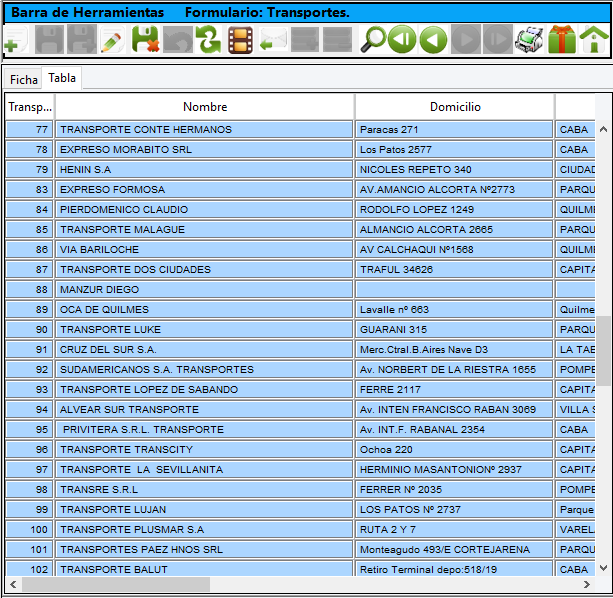Click address RUTA 2 Y 7
613x598 pixels.
tap(454, 529)
